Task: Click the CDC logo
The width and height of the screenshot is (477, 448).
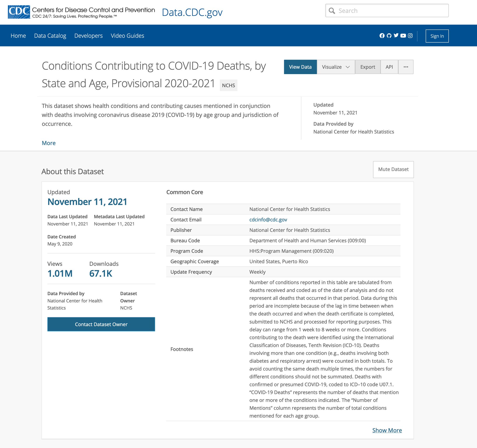Action: pos(19,12)
